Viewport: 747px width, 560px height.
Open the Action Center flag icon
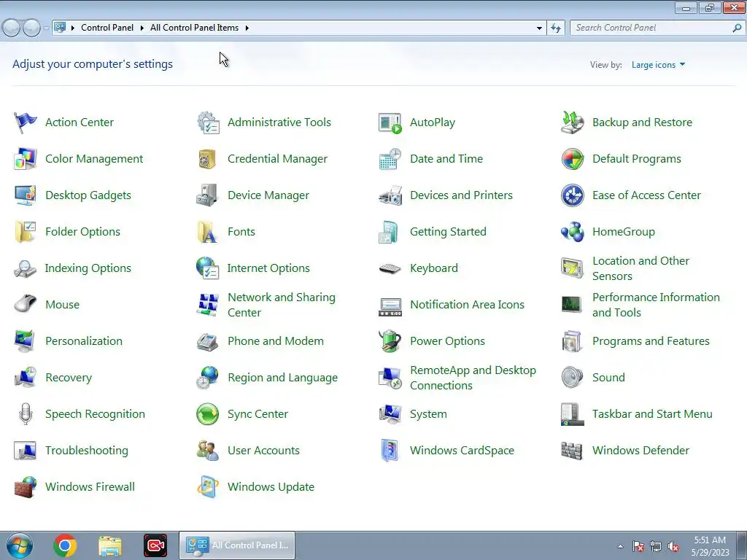click(x=26, y=122)
